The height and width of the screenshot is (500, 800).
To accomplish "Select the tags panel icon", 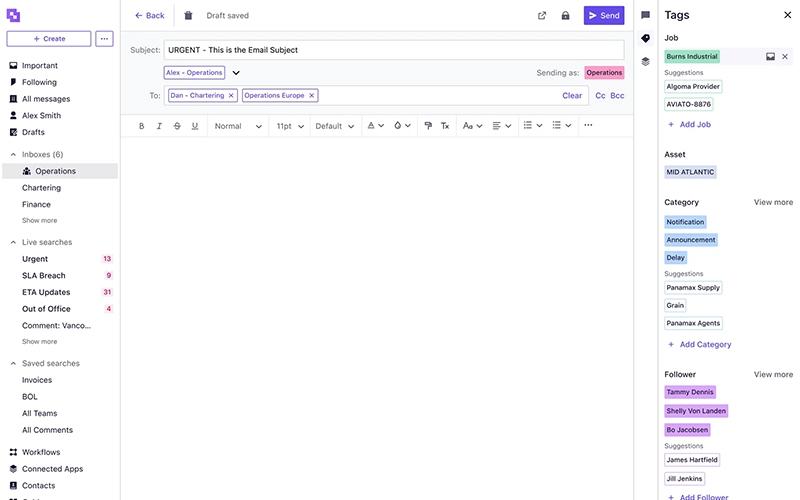I will (645, 38).
